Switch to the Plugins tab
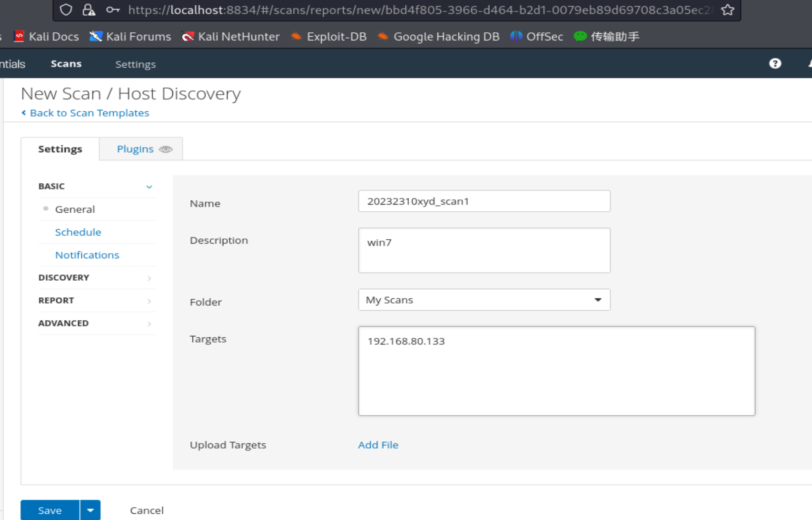This screenshot has width=812, height=520. 141,149
